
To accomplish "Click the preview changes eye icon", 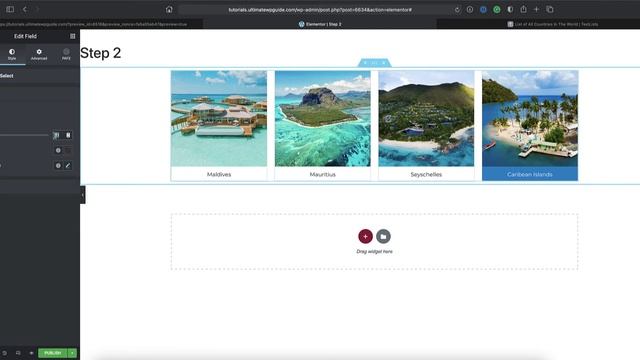I will [31, 353].
